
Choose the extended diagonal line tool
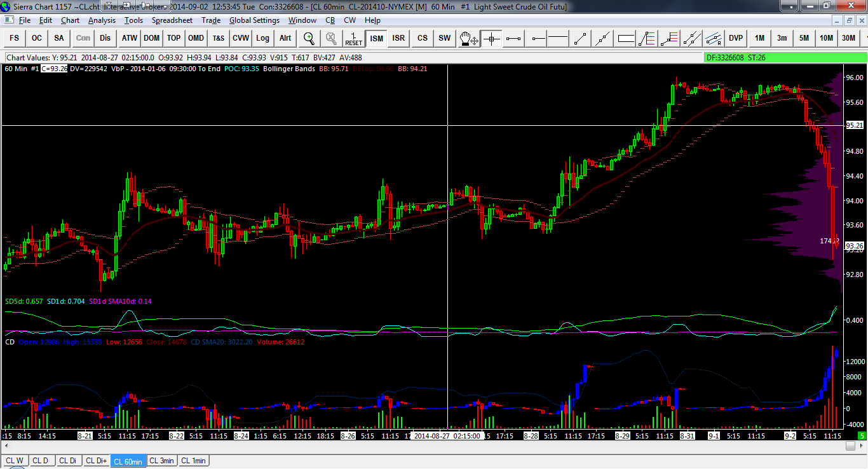click(x=602, y=38)
